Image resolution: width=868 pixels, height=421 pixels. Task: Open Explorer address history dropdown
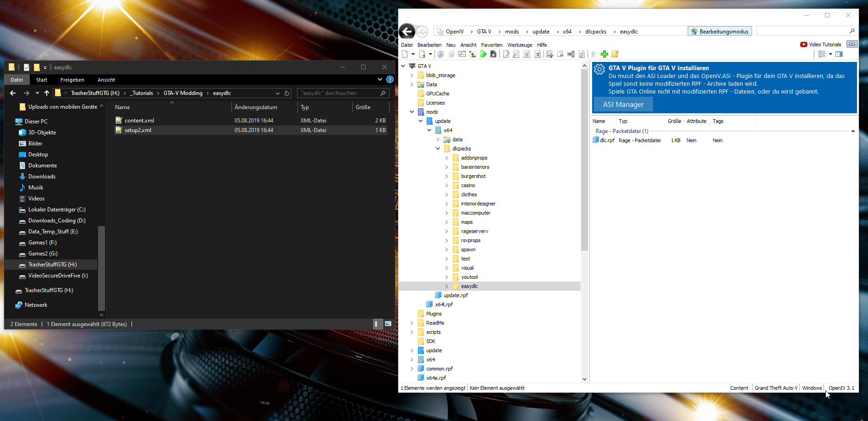click(278, 93)
